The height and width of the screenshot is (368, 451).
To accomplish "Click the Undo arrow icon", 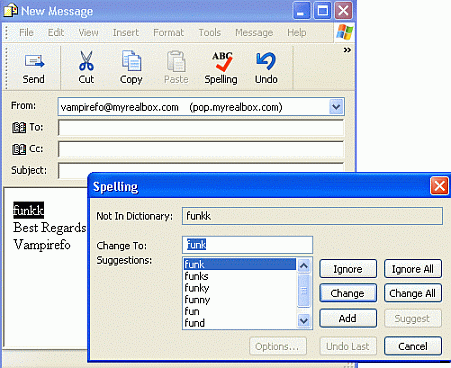I will click(x=266, y=61).
